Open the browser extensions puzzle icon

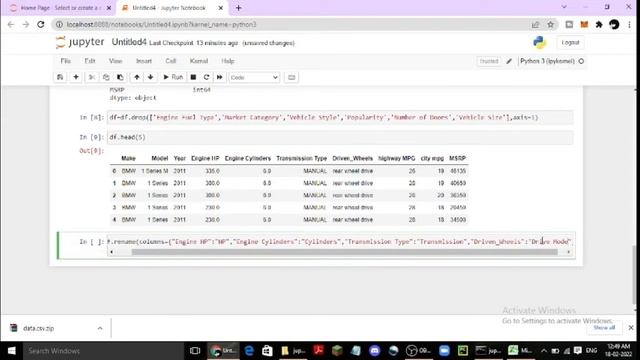pyautogui.click(x=599, y=24)
